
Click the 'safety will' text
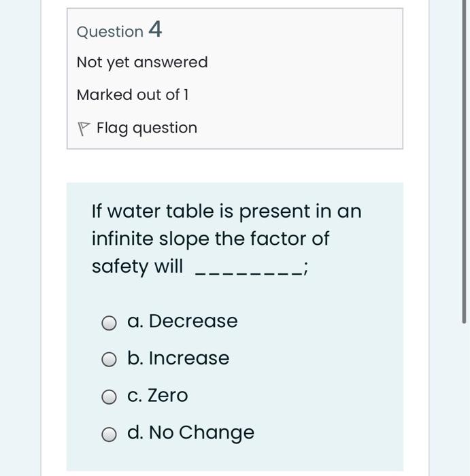[137, 267]
